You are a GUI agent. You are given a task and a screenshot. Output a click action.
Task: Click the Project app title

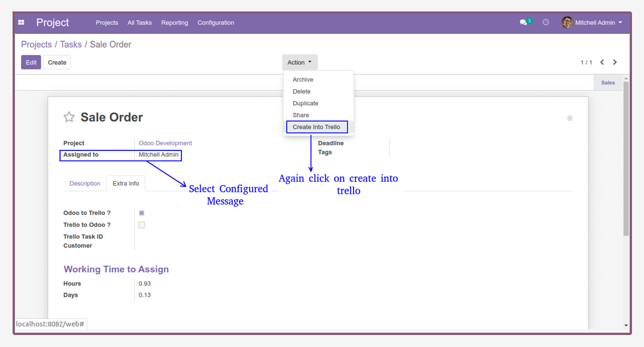click(53, 23)
